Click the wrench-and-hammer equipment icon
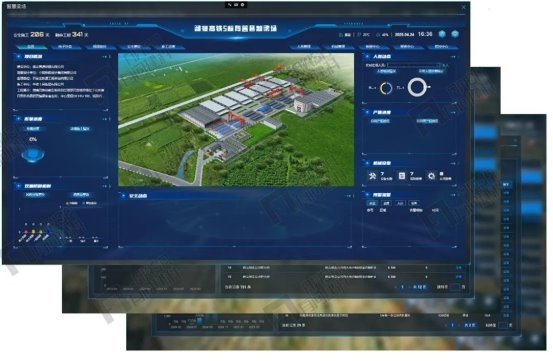 (x=372, y=176)
